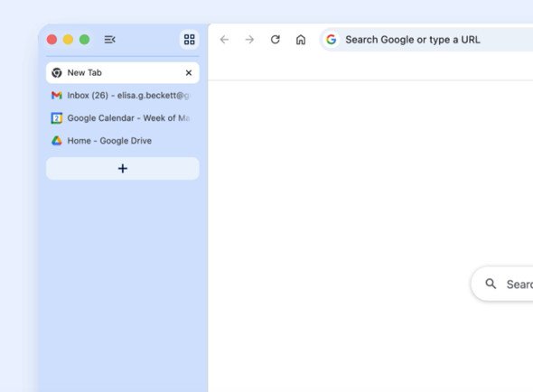Switch to Home - Google Drive tab
The width and height of the screenshot is (533, 392).
tap(123, 141)
